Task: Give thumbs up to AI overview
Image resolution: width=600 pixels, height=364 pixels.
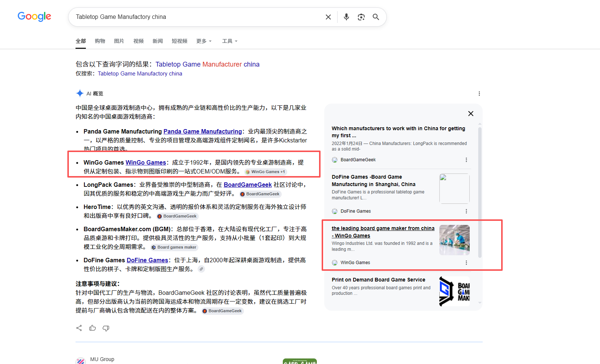Action: pos(93,328)
